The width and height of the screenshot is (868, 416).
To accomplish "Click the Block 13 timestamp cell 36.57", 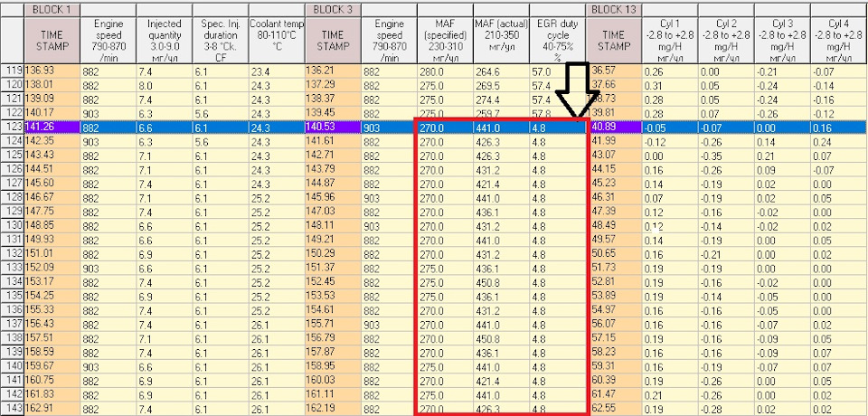I will [613, 71].
